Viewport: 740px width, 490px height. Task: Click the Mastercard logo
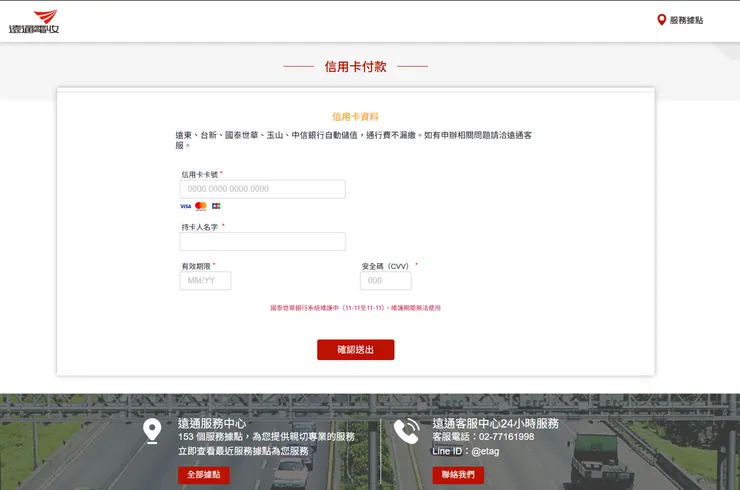click(201, 206)
